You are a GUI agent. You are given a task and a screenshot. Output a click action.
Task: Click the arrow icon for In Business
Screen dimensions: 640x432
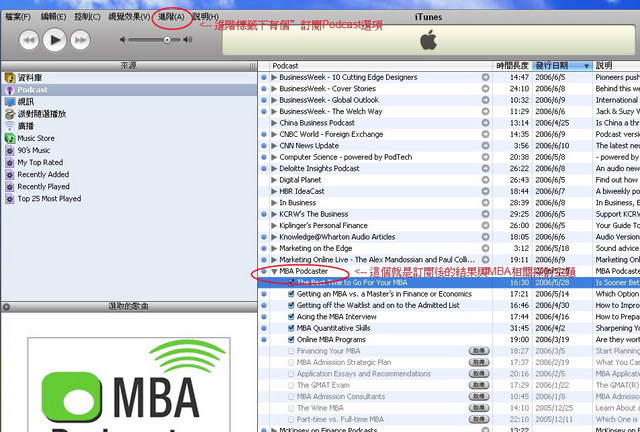[485, 203]
